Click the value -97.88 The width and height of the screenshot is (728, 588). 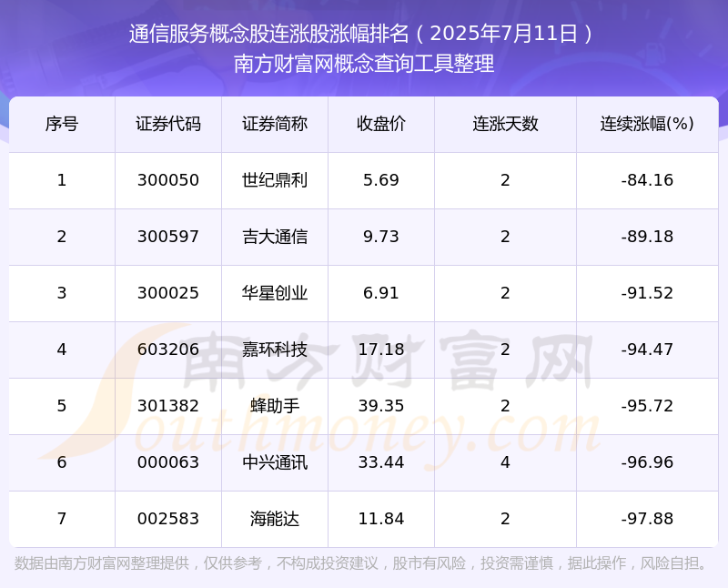coord(647,519)
